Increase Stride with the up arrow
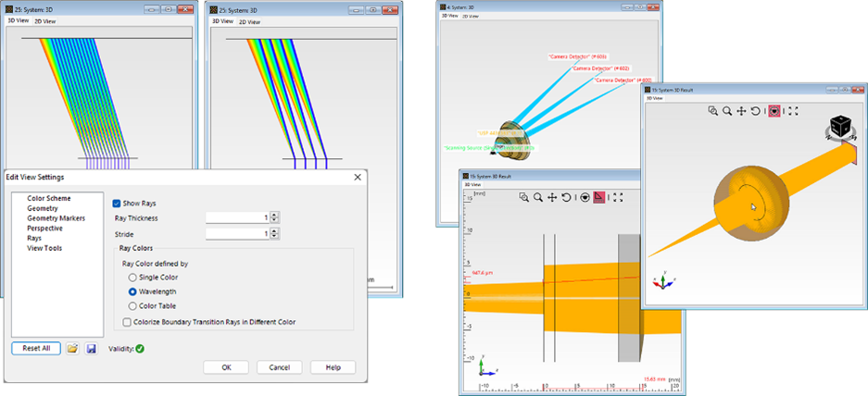The height and width of the screenshot is (396, 868). 274,231
